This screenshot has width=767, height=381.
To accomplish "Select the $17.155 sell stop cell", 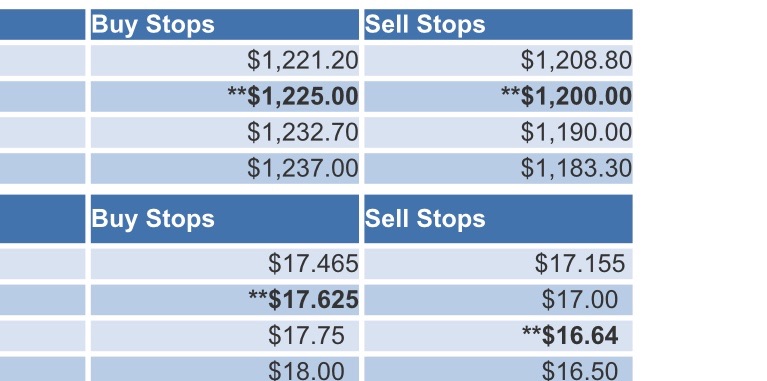I will [x=498, y=264].
